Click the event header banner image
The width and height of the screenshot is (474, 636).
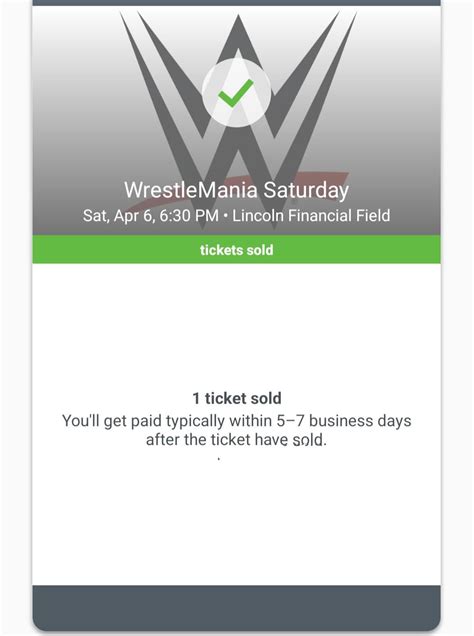[x=236, y=120]
